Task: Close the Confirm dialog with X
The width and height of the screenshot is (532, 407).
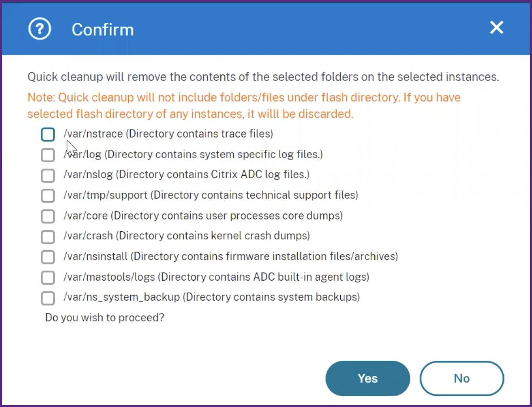Action: (496, 27)
